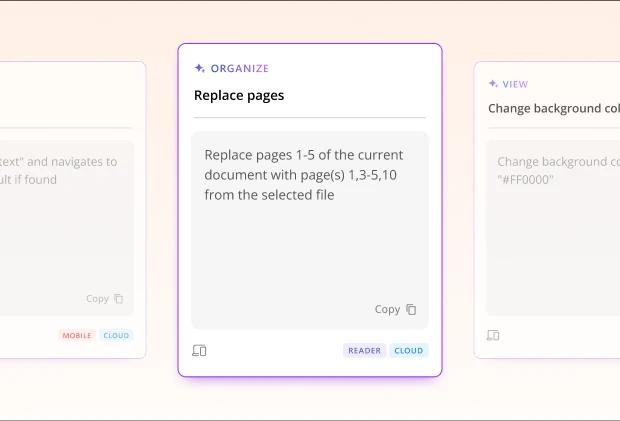Click the VIEW category label
This screenshot has width=620, height=421.
click(516, 85)
